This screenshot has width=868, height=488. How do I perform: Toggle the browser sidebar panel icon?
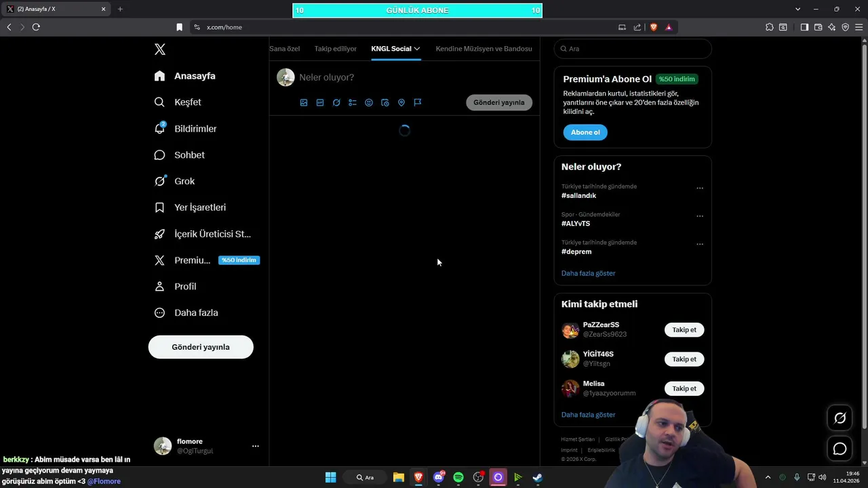804,27
